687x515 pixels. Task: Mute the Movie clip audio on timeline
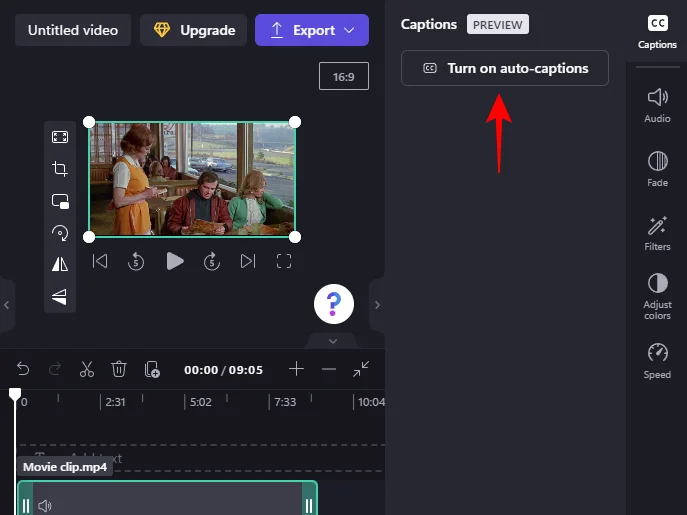(x=45, y=506)
